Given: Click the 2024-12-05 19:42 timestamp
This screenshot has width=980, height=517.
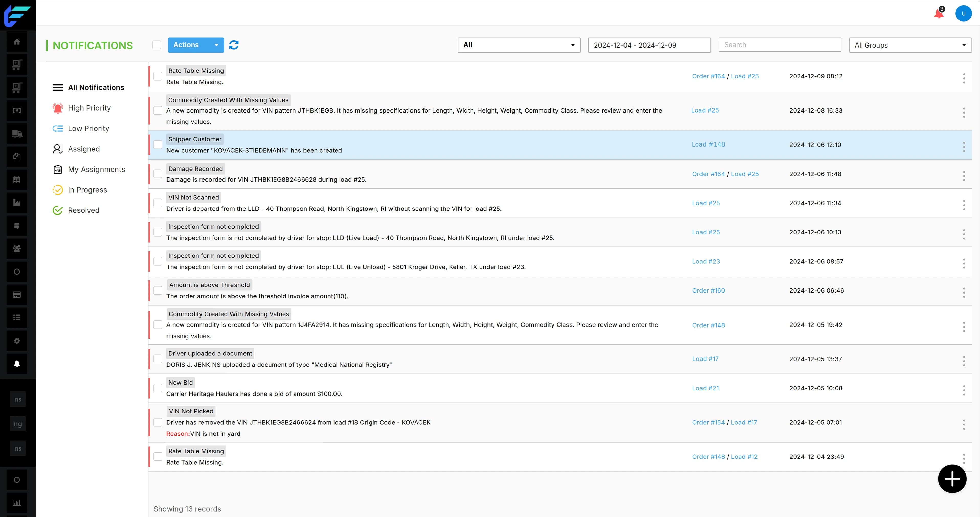Looking at the screenshot, I should coord(815,325).
